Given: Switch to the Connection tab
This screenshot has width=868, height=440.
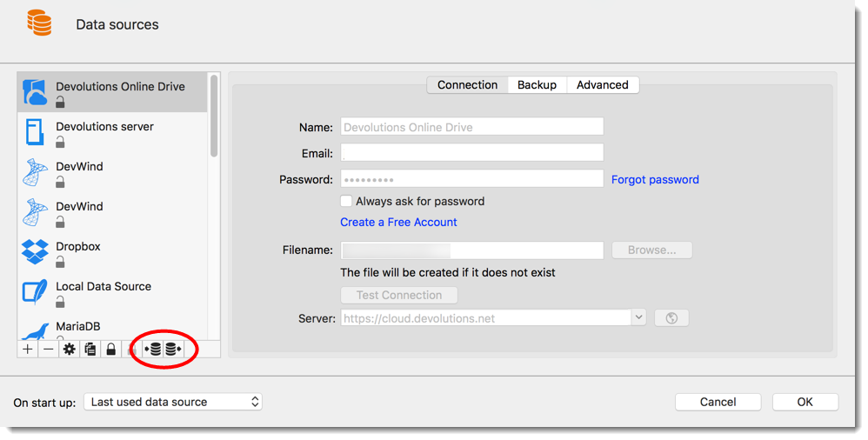Looking at the screenshot, I should point(468,84).
